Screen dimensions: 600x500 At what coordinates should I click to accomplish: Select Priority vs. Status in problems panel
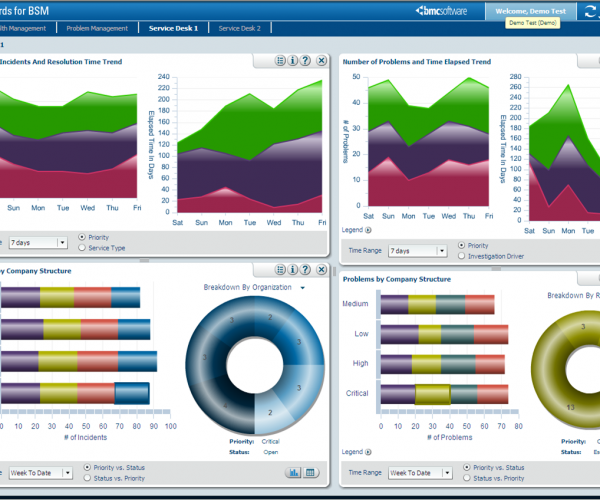pos(467,467)
